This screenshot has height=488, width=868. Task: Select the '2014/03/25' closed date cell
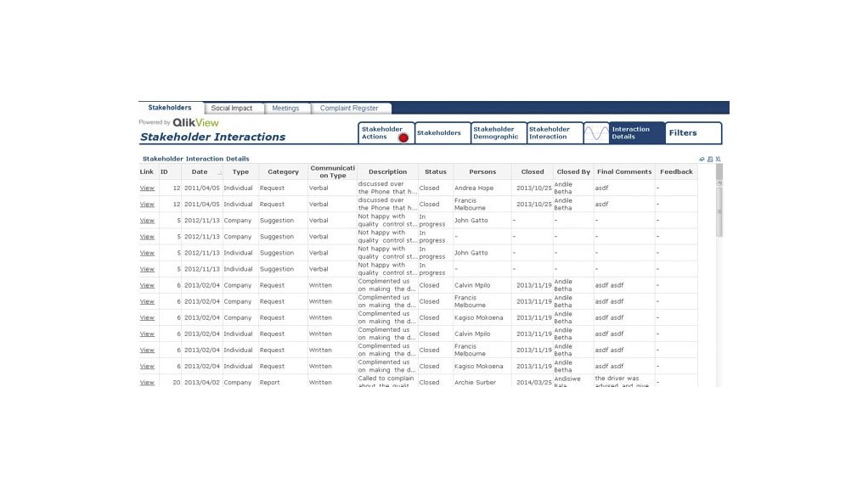(532, 382)
